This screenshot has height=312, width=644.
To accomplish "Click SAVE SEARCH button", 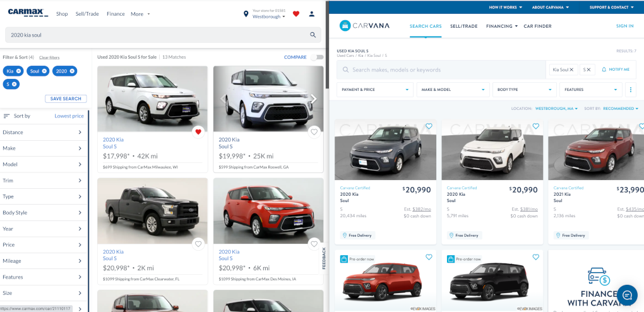I will point(66,99).
